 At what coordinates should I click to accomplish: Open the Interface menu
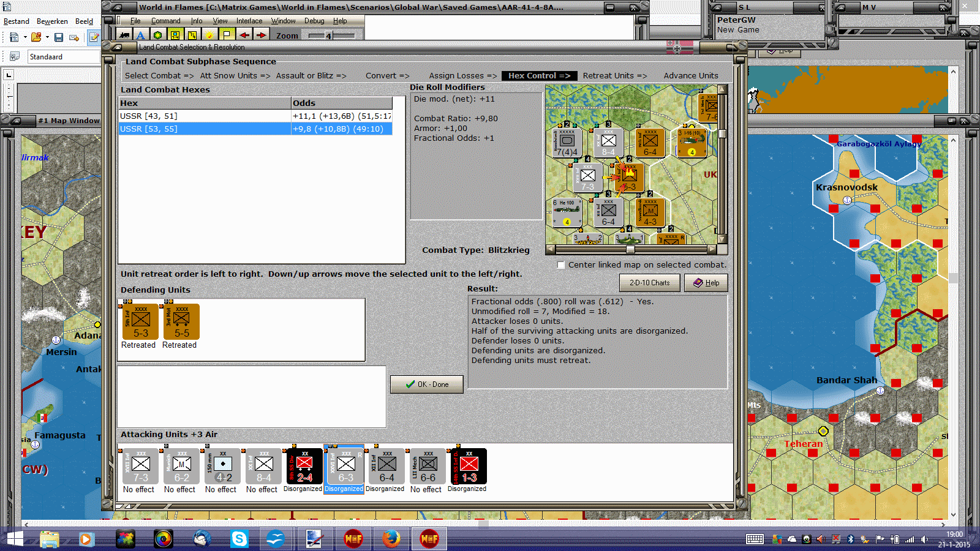click(x=249, y=21)
